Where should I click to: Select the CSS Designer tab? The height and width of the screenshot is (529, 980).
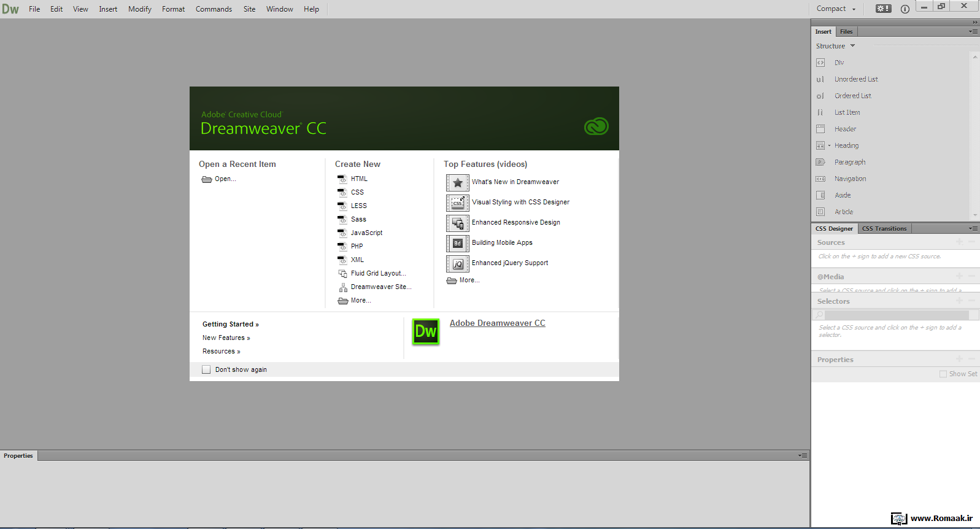[x=834, y=228]
